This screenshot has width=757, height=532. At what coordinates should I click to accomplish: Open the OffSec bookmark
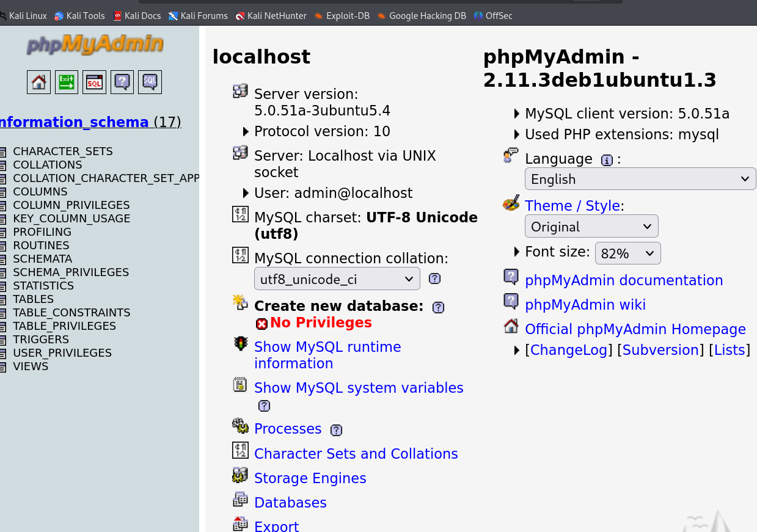click(493, 16)
